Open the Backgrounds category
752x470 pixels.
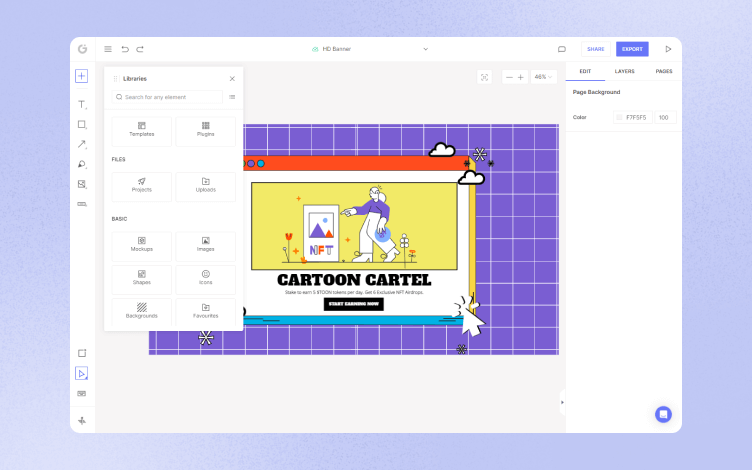click(141, 312)
